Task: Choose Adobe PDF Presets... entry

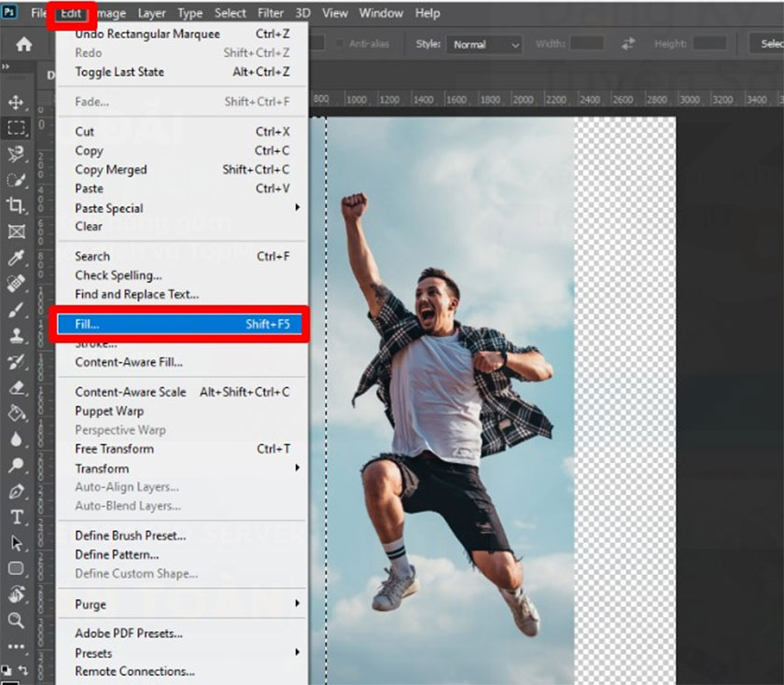Action: pyautogui.click(x=182, y=634)
